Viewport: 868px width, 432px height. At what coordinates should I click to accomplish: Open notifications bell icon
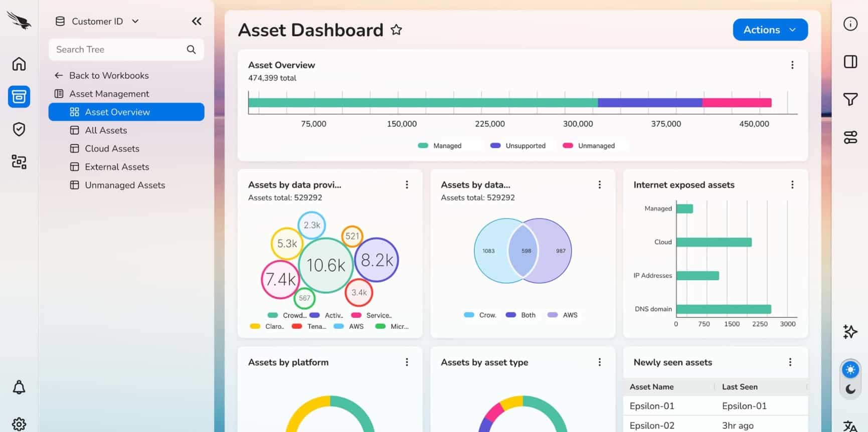pos(19,387)
